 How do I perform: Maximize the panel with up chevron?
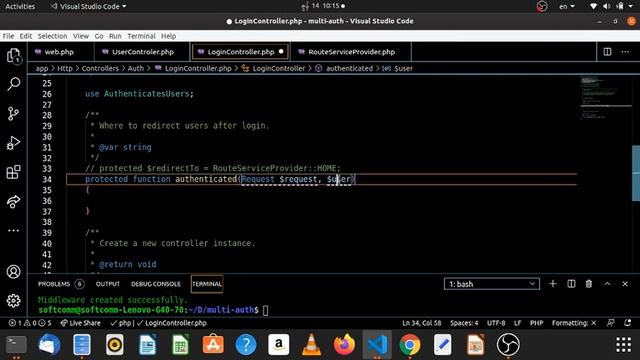click(x=607, y=284)
